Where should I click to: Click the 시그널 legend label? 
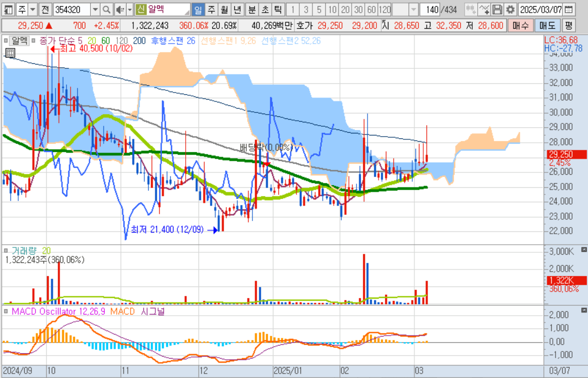point(153,311)
